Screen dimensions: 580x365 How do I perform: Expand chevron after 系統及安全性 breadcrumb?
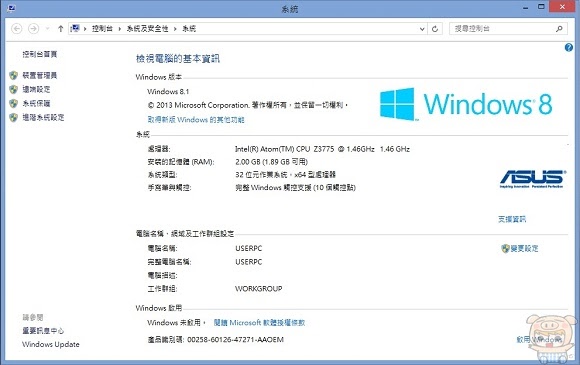[x=175, y=28]
